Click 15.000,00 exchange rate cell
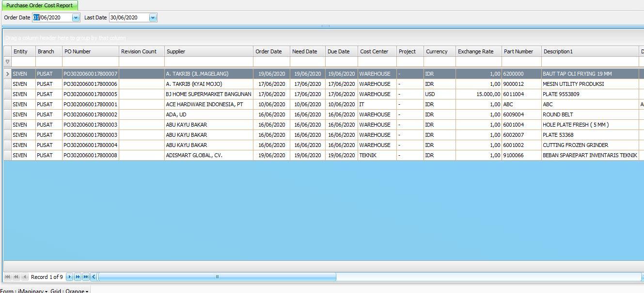Viewport: 644px width, 293px height. tap(479, 94)
